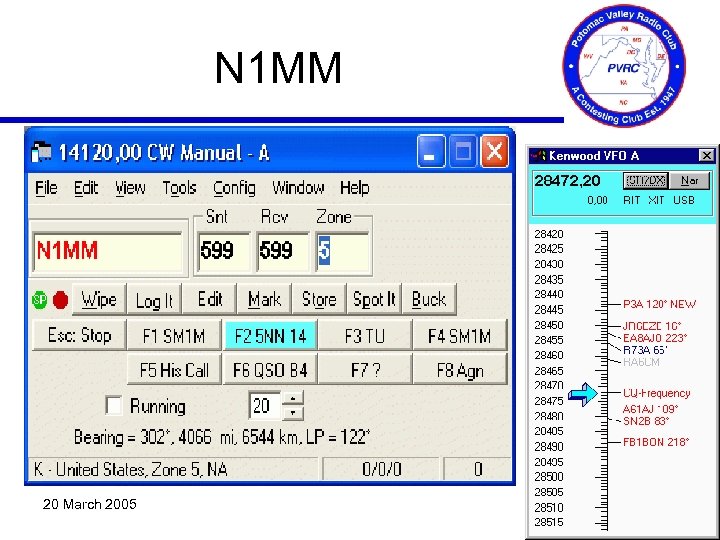The image size is (720, 540).
Task: Click the Nar filter button in bandmap
Action: [690, 180]
